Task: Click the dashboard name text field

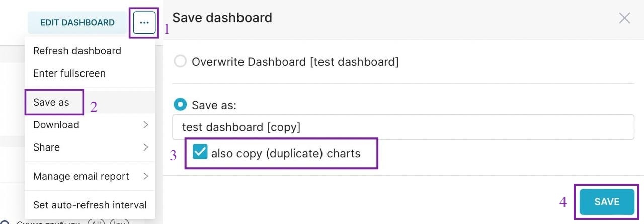Action: click(x=403, y=127)
